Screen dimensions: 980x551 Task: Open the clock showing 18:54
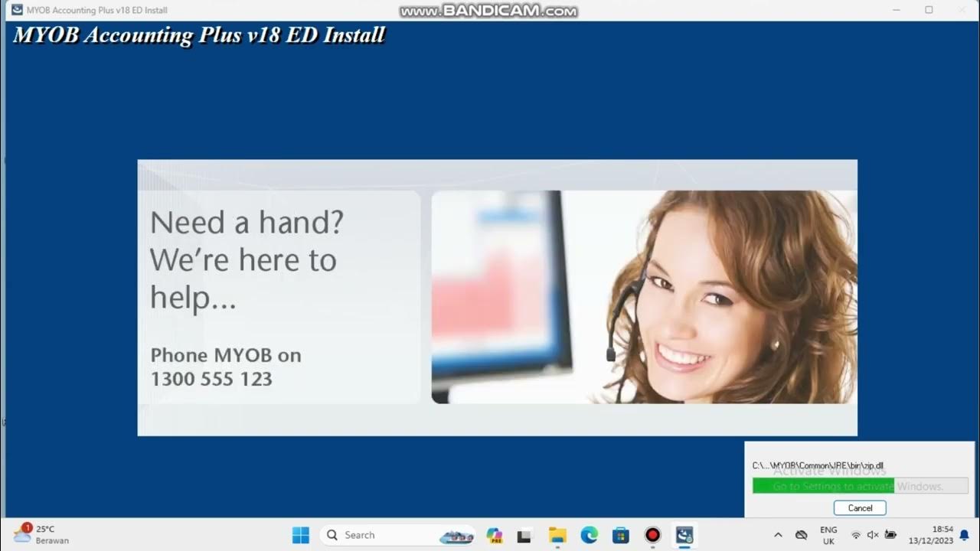[931, 535]
